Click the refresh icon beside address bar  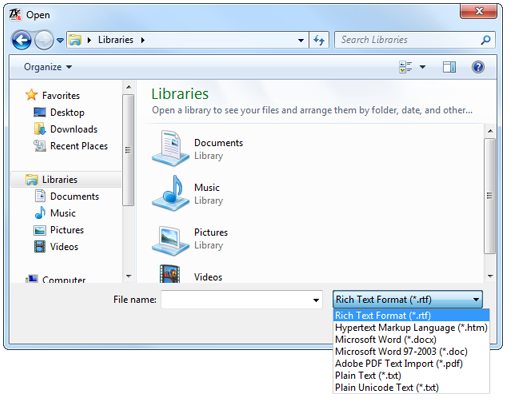319,40
